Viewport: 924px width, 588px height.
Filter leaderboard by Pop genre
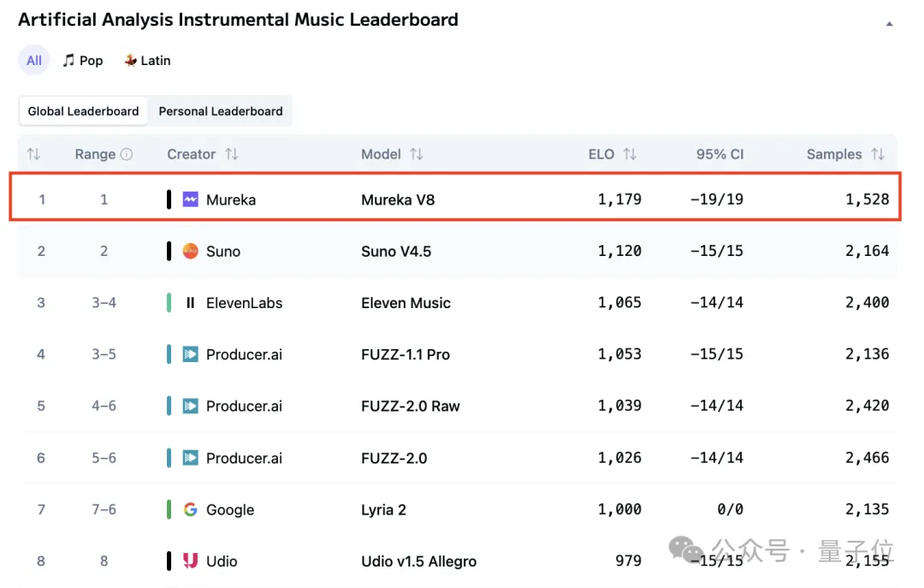point(83,61)
